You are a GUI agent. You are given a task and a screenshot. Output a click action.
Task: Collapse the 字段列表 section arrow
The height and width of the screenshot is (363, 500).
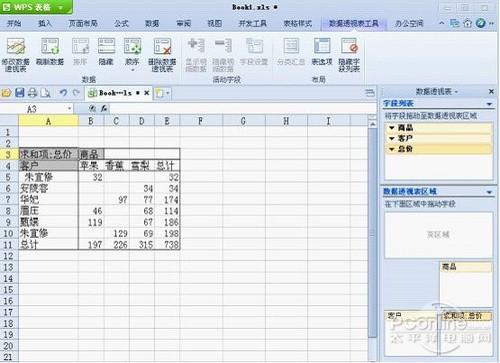click(489, 104)
